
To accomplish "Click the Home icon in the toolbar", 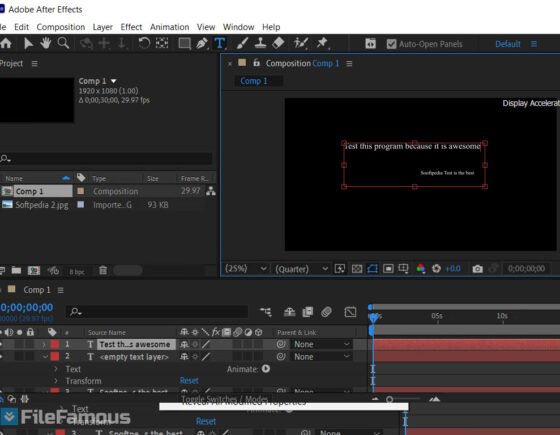I will [x=6, y=44].
